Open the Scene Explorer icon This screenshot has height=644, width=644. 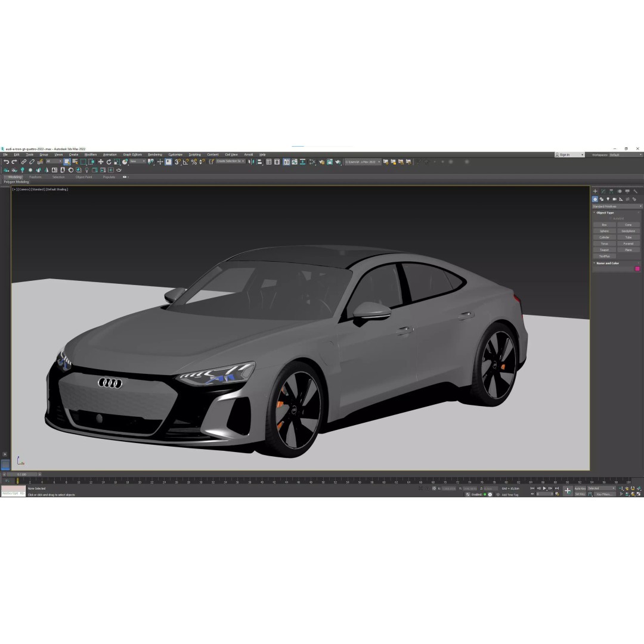268,162
